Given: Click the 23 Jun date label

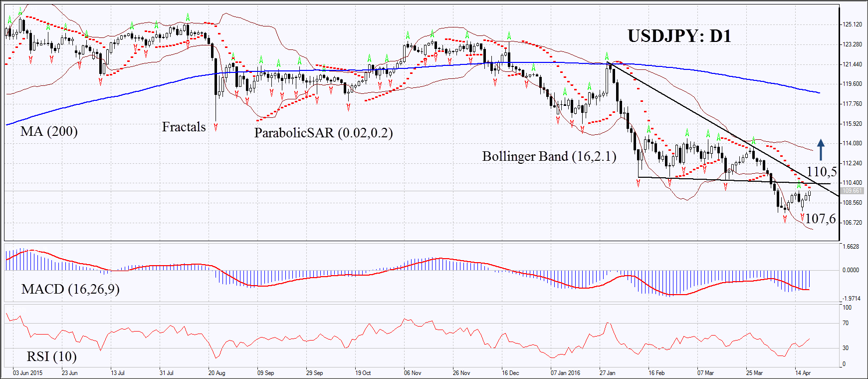Looking at the screenshot, I should coord(69,373).
